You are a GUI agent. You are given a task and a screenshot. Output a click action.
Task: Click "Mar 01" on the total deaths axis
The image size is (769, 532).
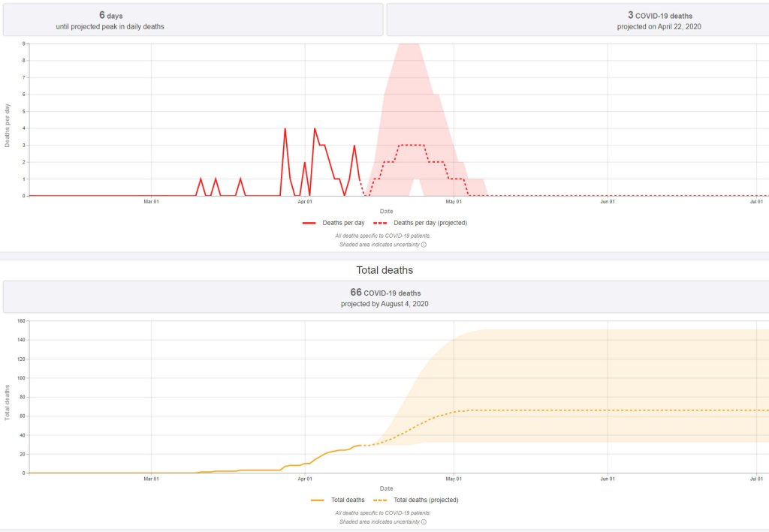pos(151,479)
